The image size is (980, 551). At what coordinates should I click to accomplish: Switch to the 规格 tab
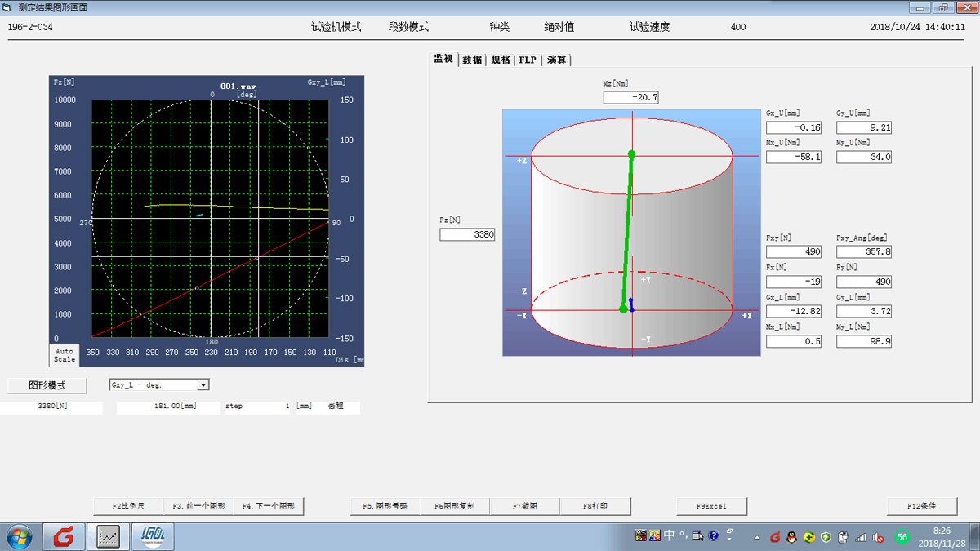coord(501,60)
